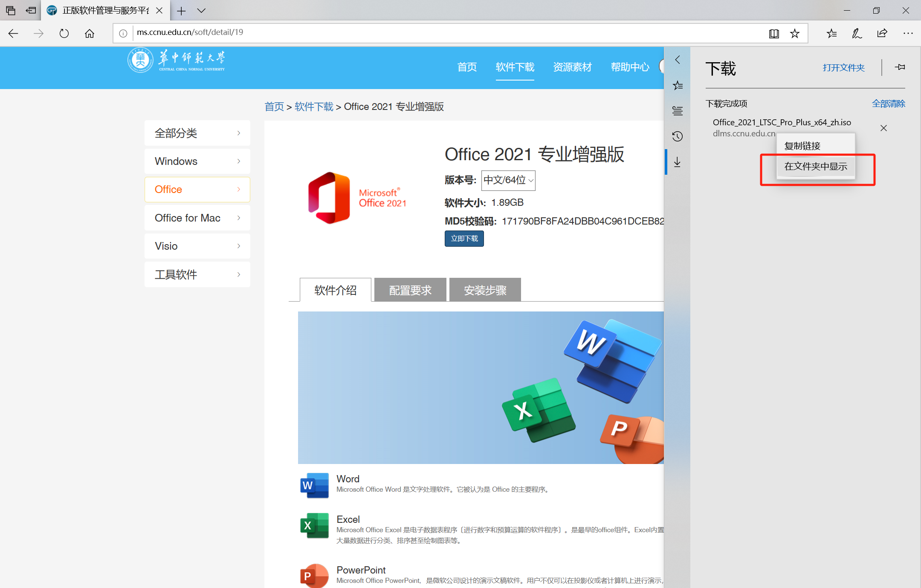Click Office_2021_LTSC_Pro_Plus_x64_zh.iso download item
The height and width of the screenshot is (588, 921).
pos(782,122)
